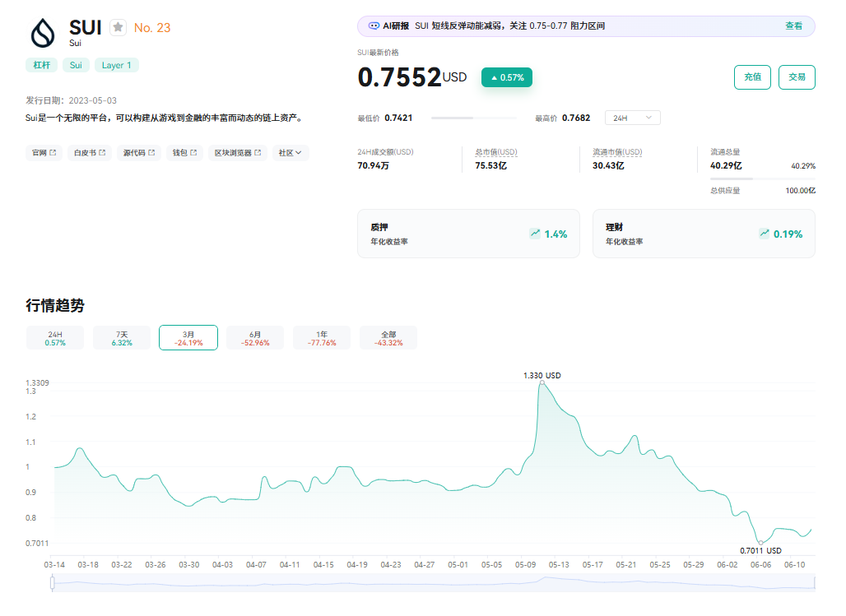The height and width of the screenshot is (616, 846).
Task: Select the 24H trend tab
Action: tap(55, 338)
